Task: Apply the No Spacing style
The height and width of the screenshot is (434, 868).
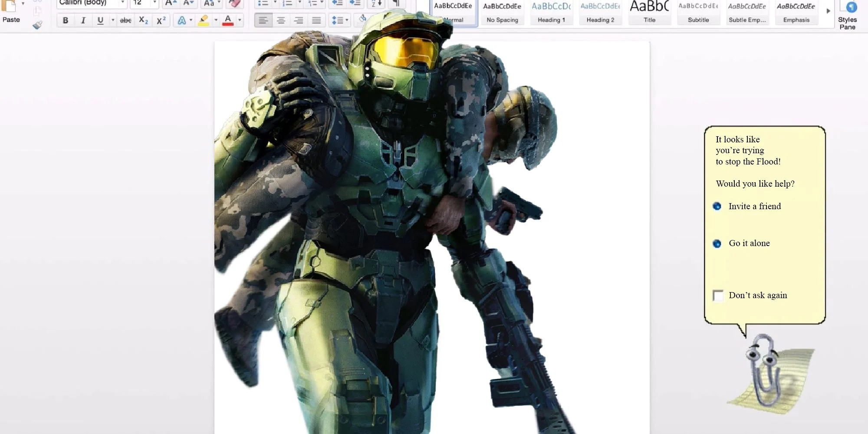Action: tap(502, 13)
